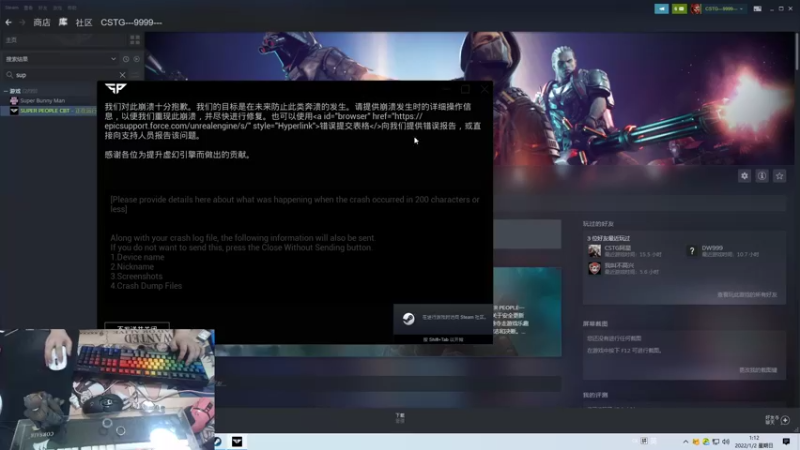View all friends who played link
800x450 pixels.
(x=747, y=294)
